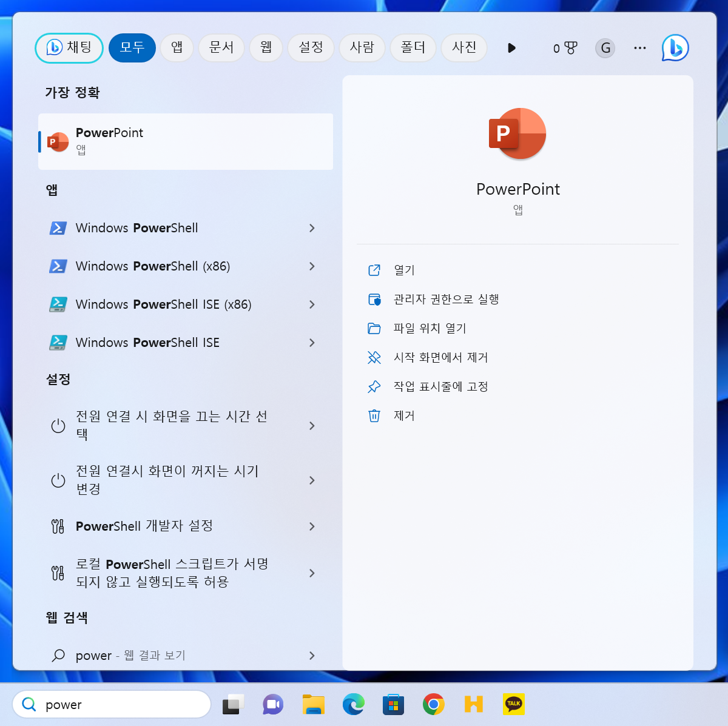This screenshot has width=728, height=726.
Task: Select the 사진 filter tab
Action: [464, 48]
